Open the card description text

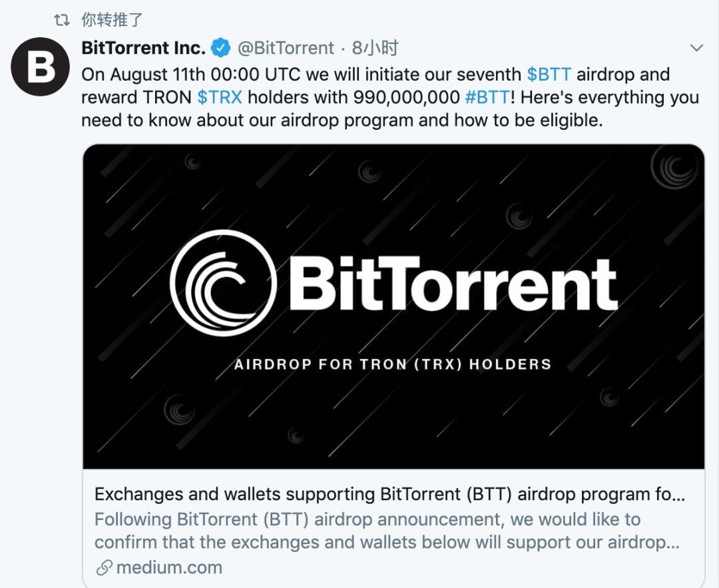387,531
